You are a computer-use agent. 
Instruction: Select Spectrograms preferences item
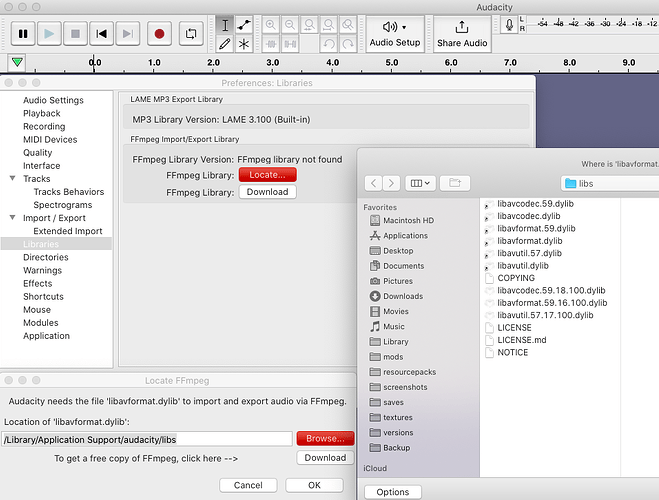coord(63,205)
